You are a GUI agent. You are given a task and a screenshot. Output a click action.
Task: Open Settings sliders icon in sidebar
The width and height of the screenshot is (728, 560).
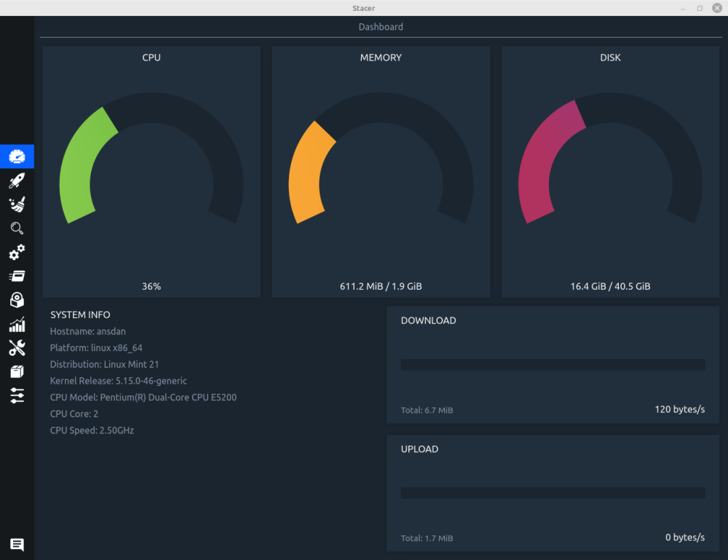click(x=17, y=395)
